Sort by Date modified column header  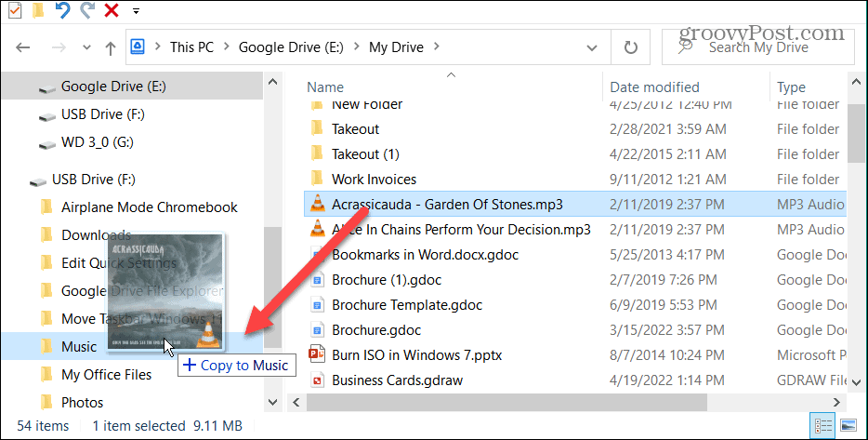[x=654, y=87]
